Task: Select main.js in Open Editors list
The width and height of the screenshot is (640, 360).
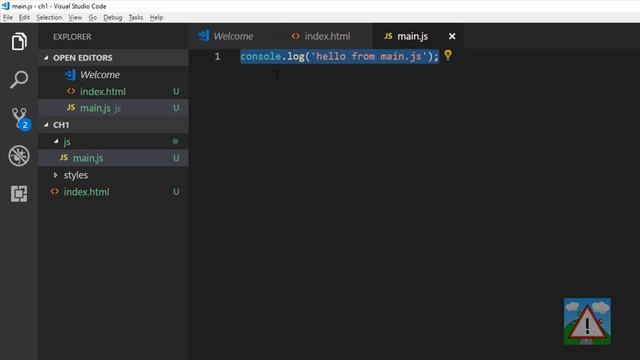Action: click(x=113, y=108)
